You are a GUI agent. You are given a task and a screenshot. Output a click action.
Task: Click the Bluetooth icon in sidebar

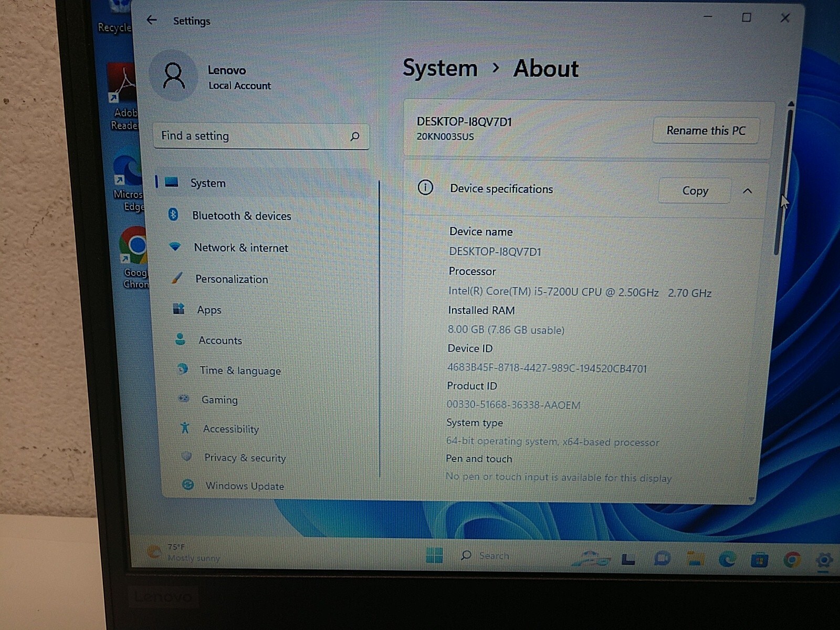pyautogui.click(x=173, y=214)
